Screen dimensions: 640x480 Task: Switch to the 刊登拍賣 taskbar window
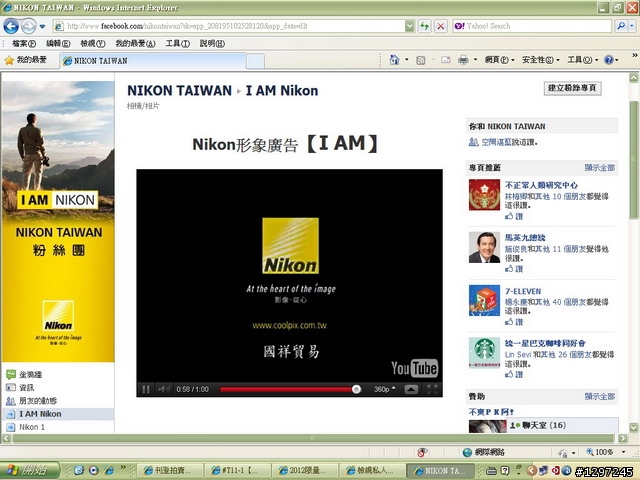click(x=171, y=470)
